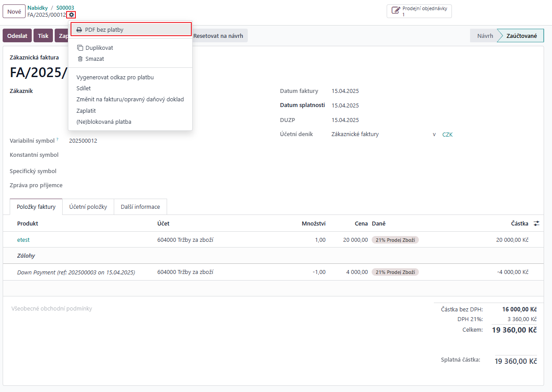Click the Tisk button
This screenshot has width=552, height=392.
point(43,36)
